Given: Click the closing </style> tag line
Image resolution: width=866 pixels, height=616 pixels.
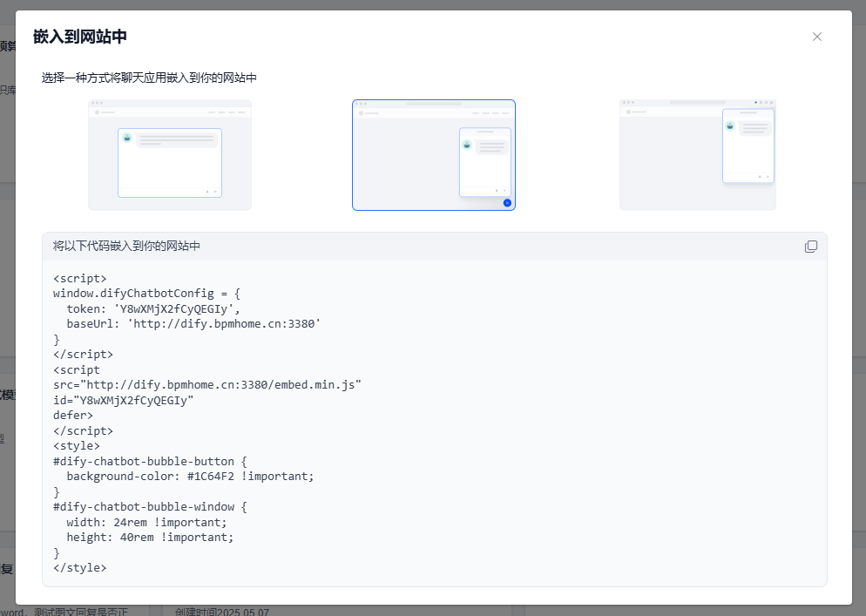Looking at the screenshot, I should point(79,567).
